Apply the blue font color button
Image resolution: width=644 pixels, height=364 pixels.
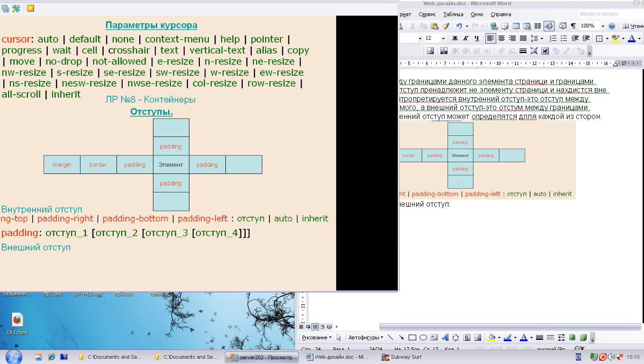tap(631, 38)
